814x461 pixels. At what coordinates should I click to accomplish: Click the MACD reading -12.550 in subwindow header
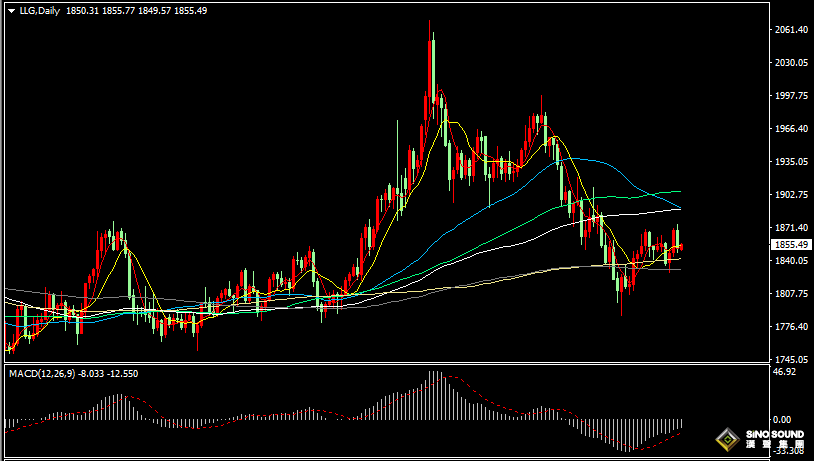tap(123, 374)
